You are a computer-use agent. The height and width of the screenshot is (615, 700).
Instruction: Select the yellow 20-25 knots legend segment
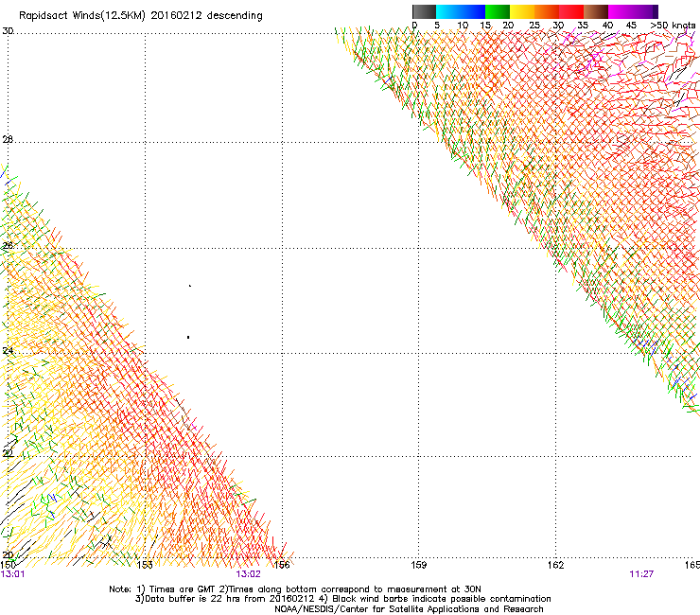(x=522, y=11)
